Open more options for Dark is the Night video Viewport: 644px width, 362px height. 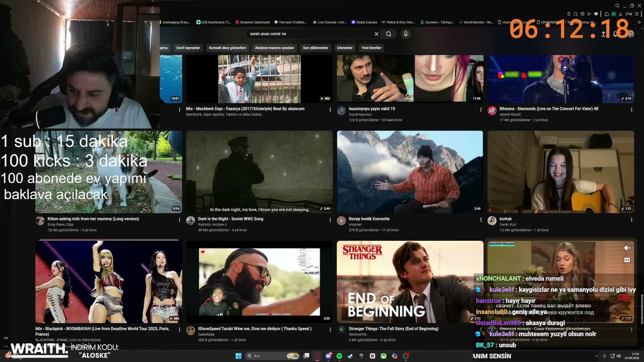(330, 220)
